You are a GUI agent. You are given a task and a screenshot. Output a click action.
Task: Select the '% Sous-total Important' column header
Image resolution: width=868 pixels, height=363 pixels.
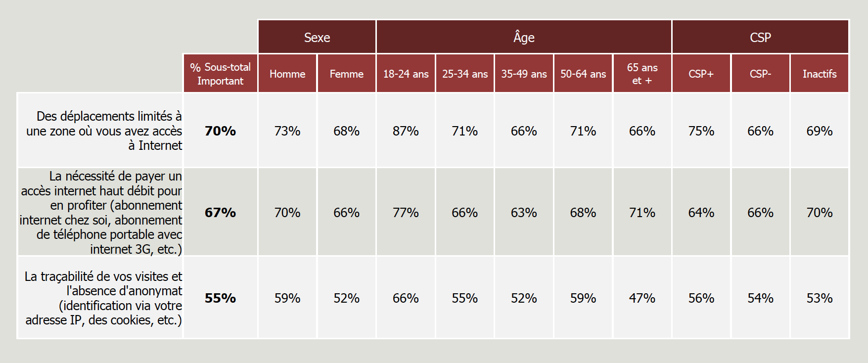(x=220, y=74)
